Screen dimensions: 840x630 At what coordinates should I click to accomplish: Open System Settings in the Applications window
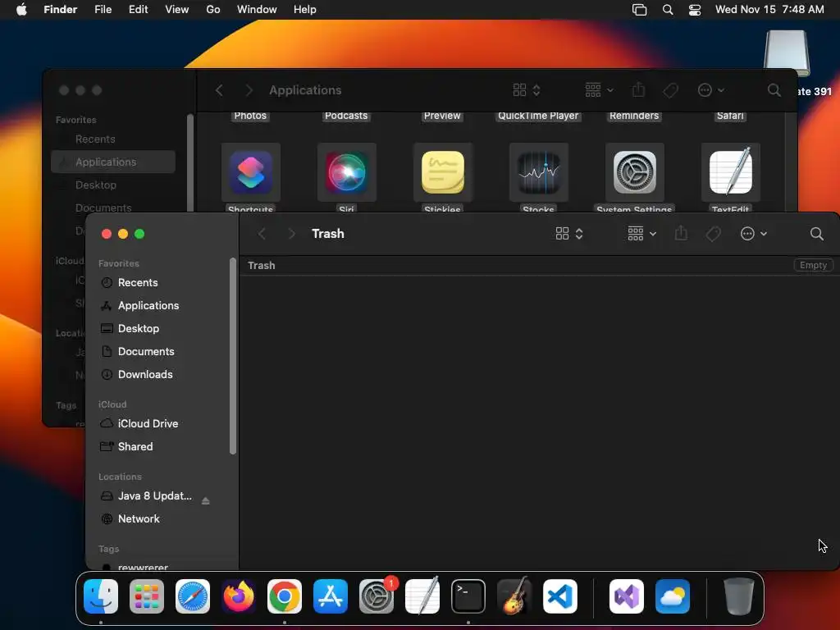coord(634,172)
